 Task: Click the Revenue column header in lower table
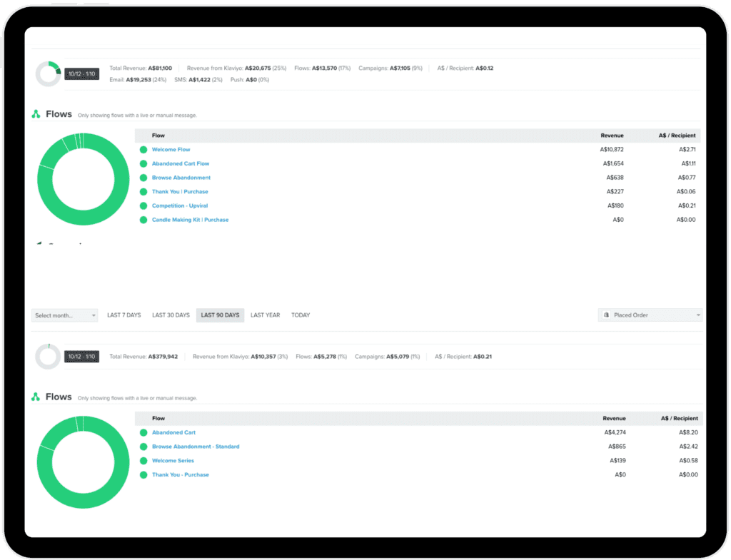point(614,419)
